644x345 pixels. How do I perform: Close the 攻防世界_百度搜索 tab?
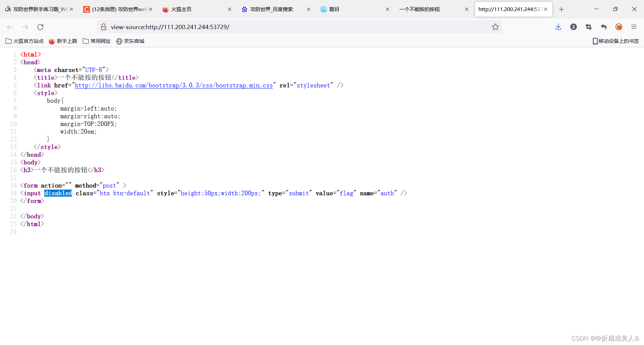[x=309, y=9]
